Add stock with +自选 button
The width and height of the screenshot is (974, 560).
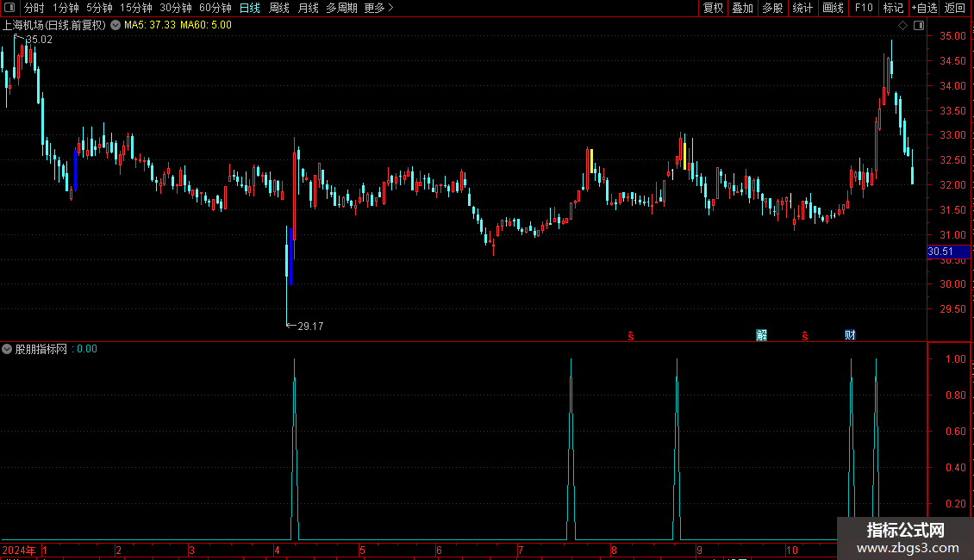[924, 8]
